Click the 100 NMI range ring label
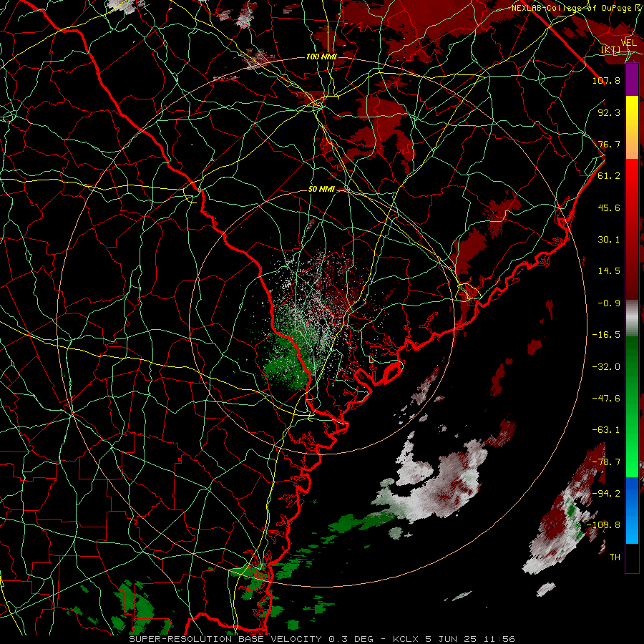The height and width of the screenshot is (644, 644). pyautogui.click(x=321, y=57)
